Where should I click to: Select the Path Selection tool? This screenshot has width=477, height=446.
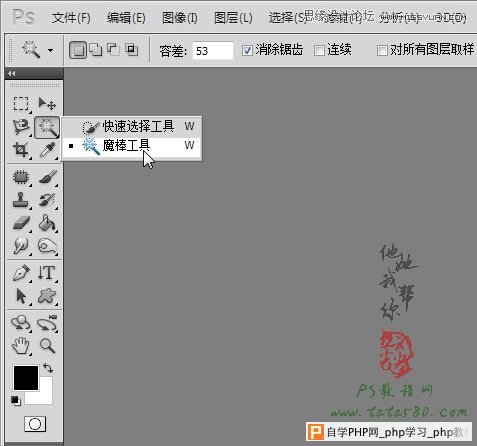[x=21, y=296]
